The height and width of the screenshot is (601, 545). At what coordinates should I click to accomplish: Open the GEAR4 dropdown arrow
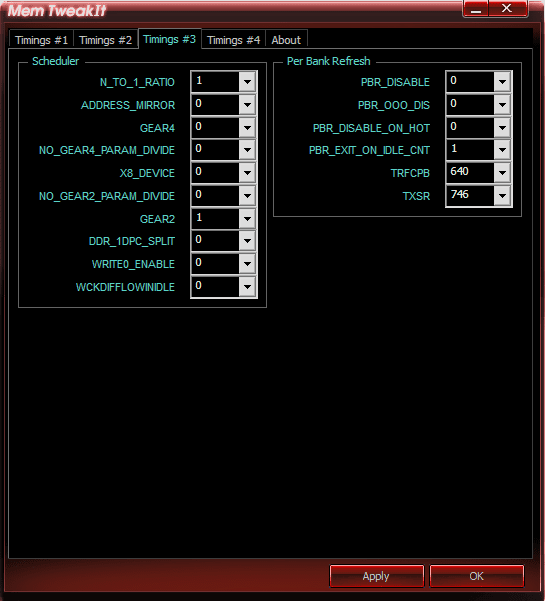[247, 128]
